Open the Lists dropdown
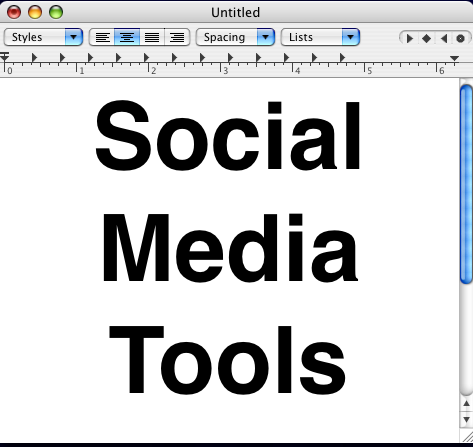 click(320, 37)
